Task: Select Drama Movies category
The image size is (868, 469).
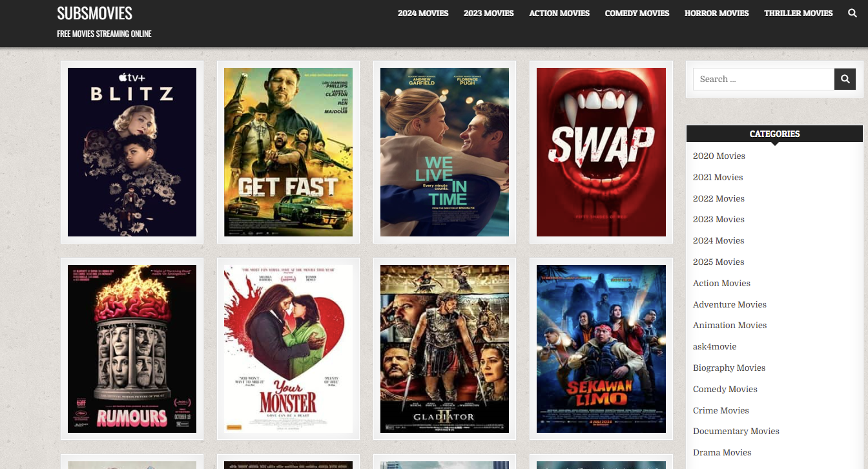Action: point(722,452)
